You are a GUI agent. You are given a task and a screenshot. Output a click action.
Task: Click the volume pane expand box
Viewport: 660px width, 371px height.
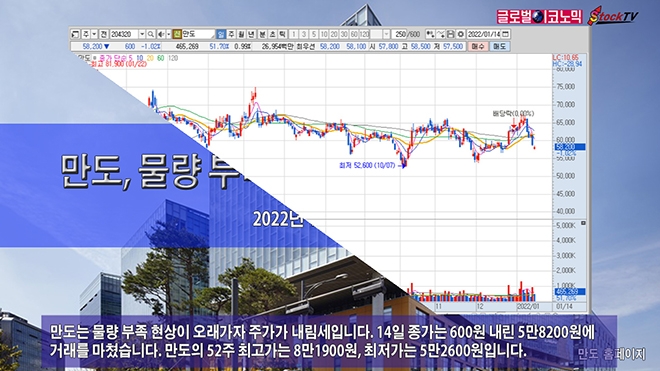[583, 223]
